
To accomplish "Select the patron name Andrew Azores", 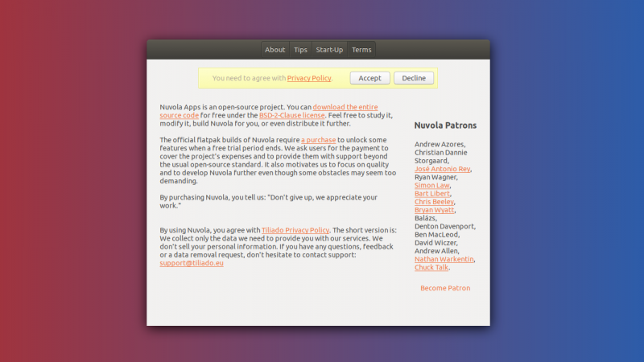I will coord(440,144).
